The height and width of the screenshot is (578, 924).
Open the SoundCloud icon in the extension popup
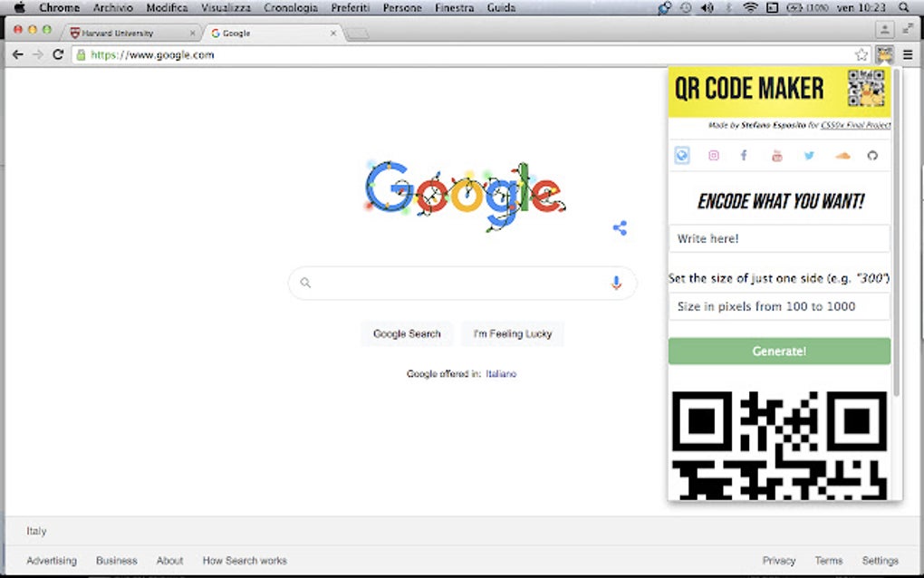pyautogui.click(x=841, y=155)
